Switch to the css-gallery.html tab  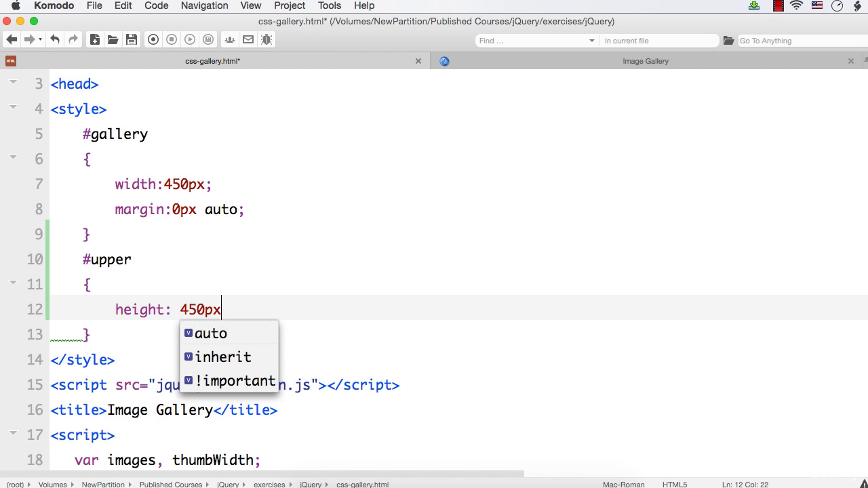[213, 61]
